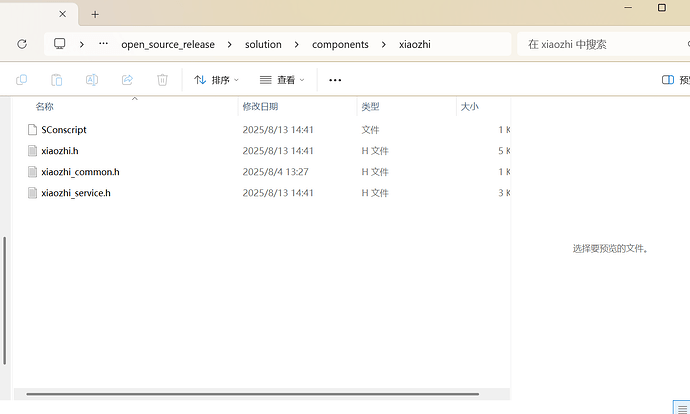The height and width of the screenshot is (414, 690).
Task: Select the xiaozhi_common.h file
Action: [x=80, y=172]
